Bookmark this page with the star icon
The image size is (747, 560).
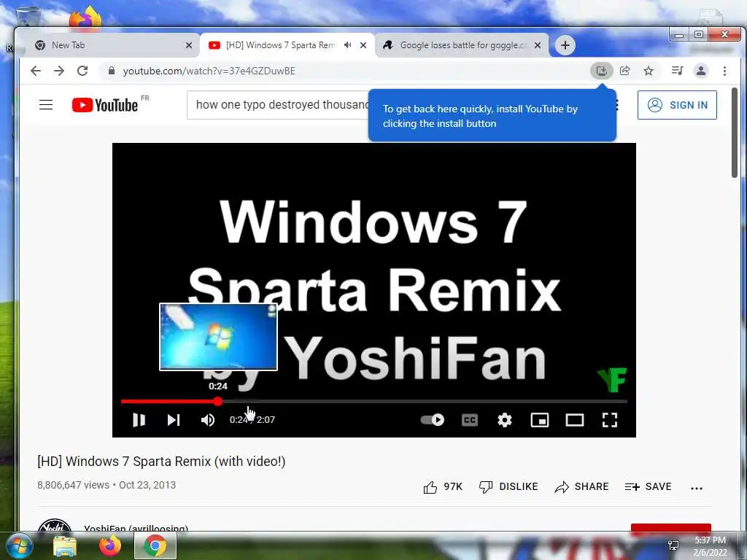click(x=649, y=71)
